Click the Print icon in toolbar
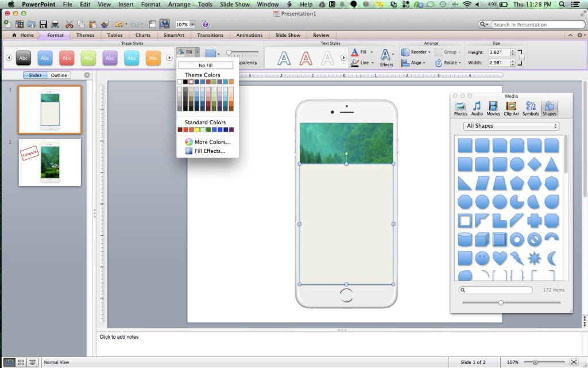This screenshot has width=588, height=368. point(55,24)
